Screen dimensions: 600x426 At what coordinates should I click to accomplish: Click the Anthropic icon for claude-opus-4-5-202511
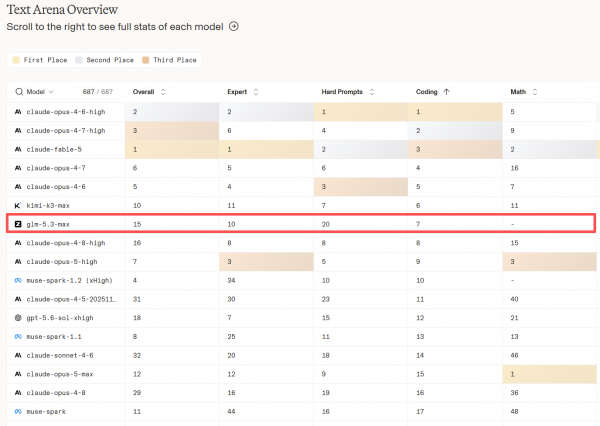18,299
